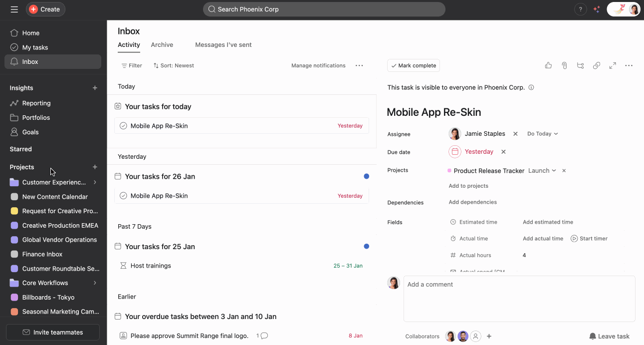The width and height of the screenshot is (644, 345).
Task: Switch to the Archive tab
Action: 162,44
